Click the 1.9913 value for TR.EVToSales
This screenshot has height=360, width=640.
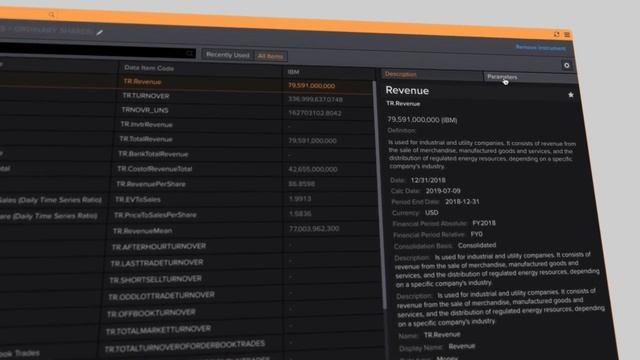click(300, 199)
